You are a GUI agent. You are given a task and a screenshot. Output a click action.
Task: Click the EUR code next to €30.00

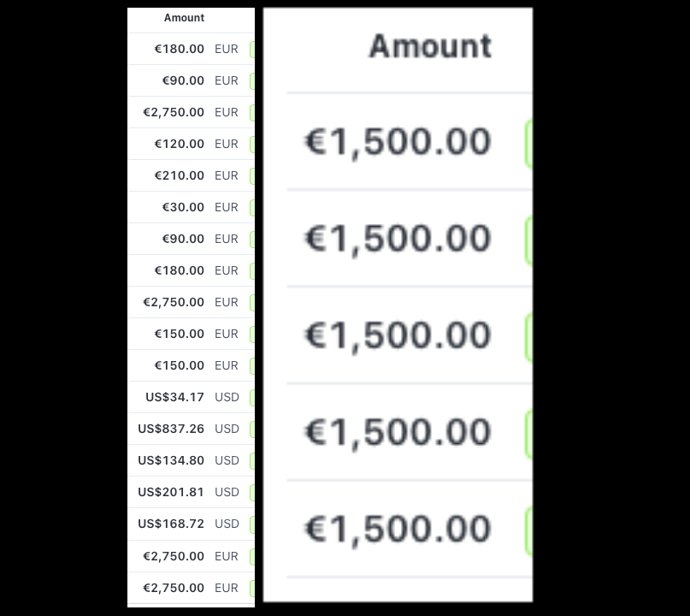pos(227,207)
